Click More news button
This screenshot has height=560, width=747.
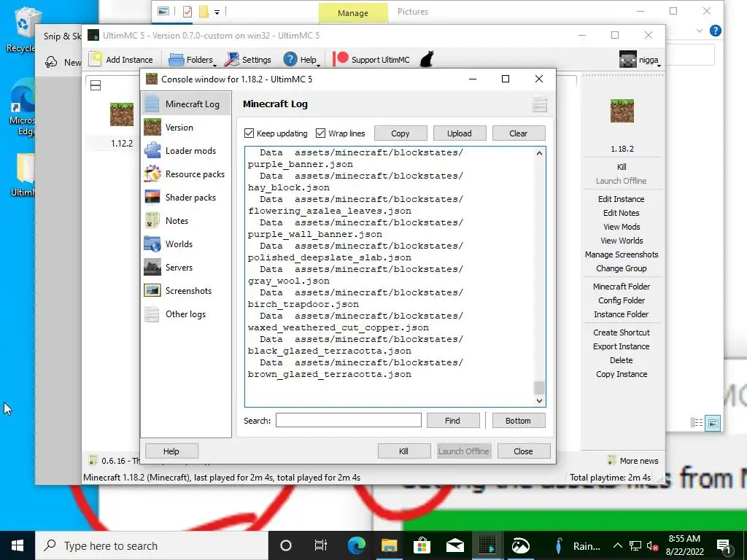633,461
